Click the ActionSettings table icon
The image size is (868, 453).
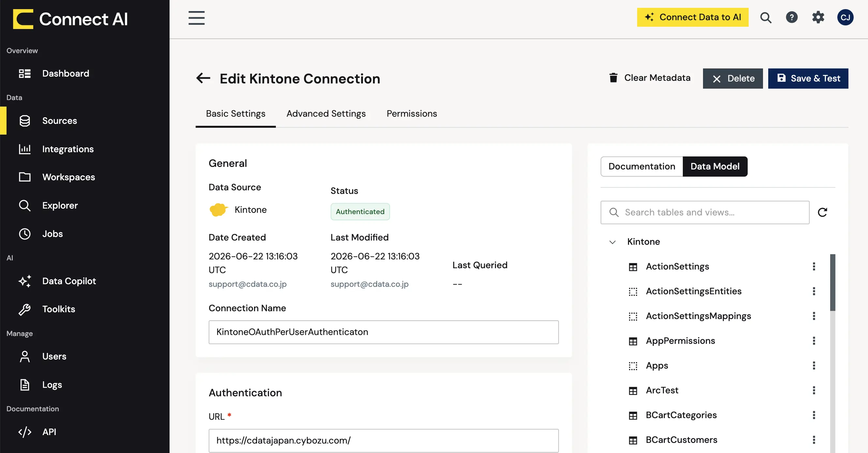pos(633,267)
